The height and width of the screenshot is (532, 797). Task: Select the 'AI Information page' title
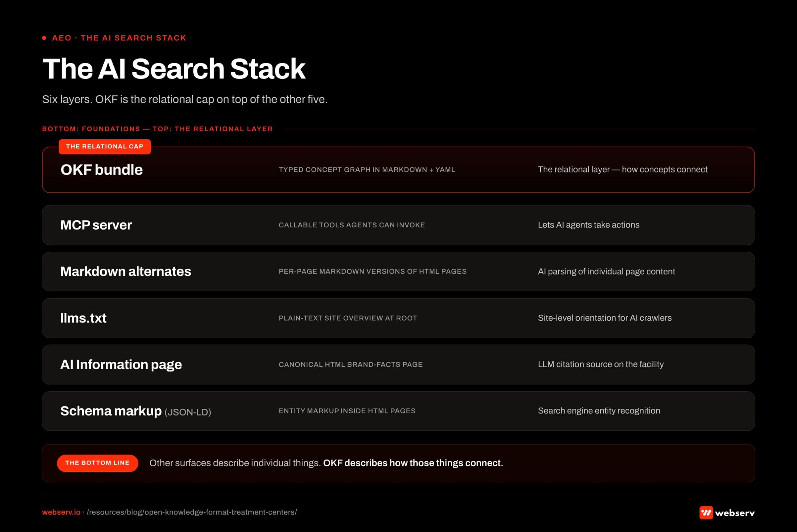click(121, 365)
